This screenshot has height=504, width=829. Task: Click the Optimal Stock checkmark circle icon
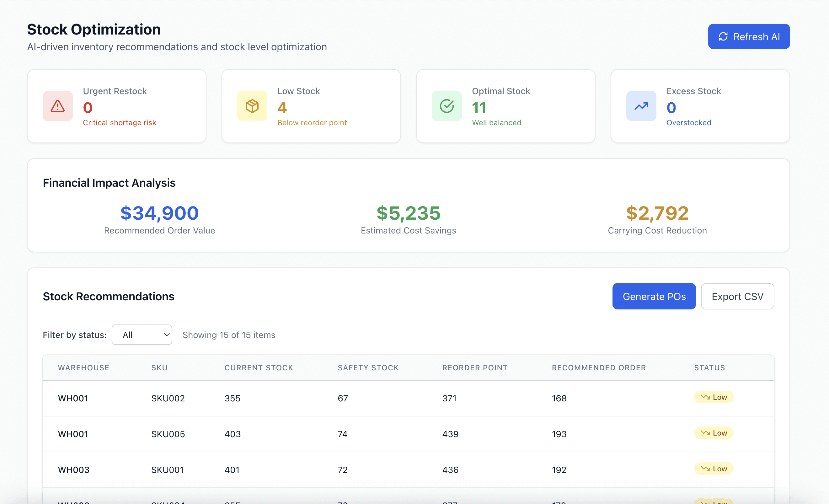pos(447,106)
